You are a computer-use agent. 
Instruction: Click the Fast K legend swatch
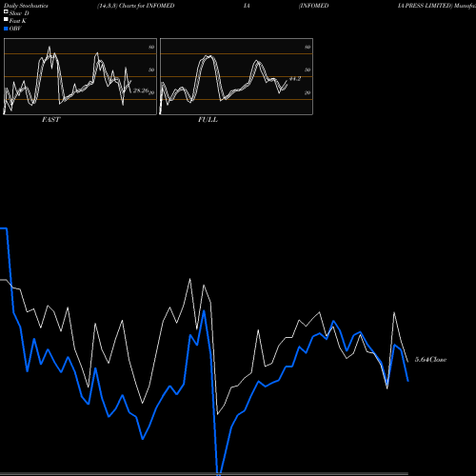[x=6, y=19]
